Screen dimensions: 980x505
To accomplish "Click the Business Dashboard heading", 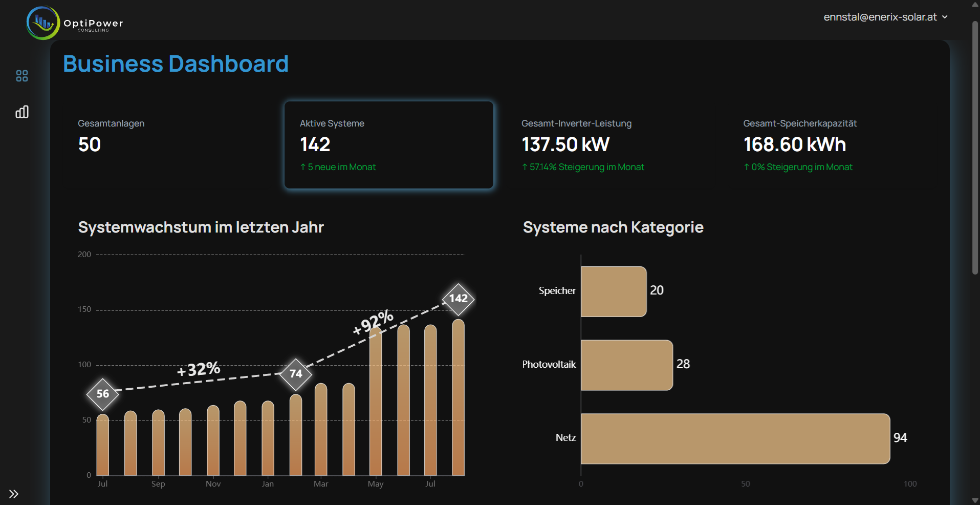I will 176,64.
